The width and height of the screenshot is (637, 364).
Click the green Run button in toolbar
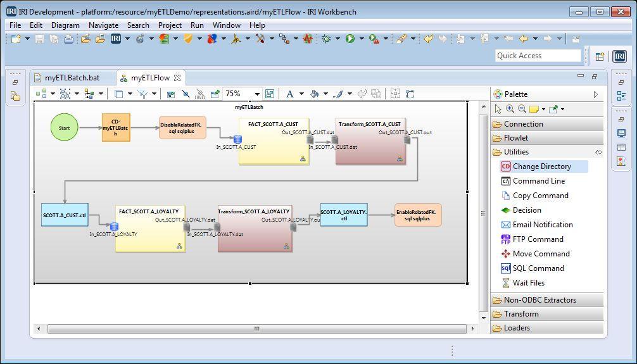[x=350, y=39]
